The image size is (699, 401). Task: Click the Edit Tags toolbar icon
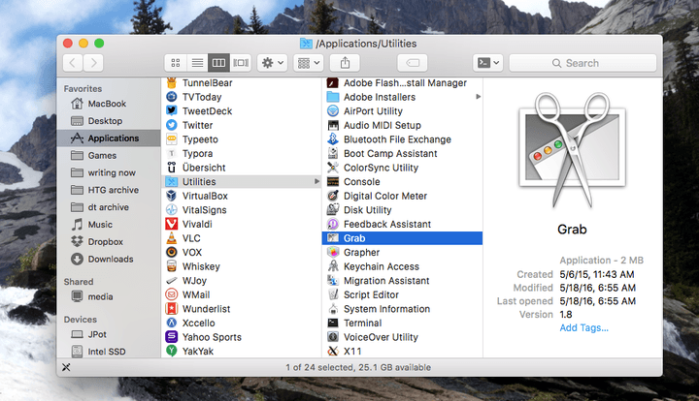pyautogui.click(x=412, y=63)
